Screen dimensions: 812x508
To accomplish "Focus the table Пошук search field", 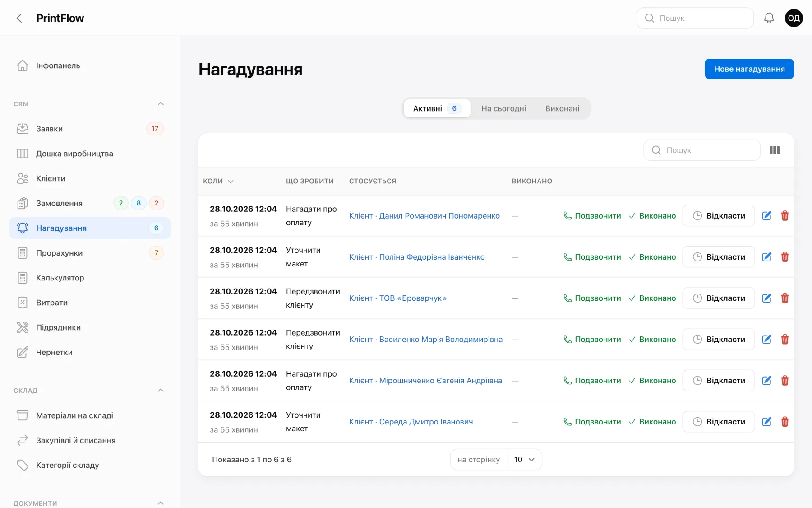I will (x=701, y=150).
